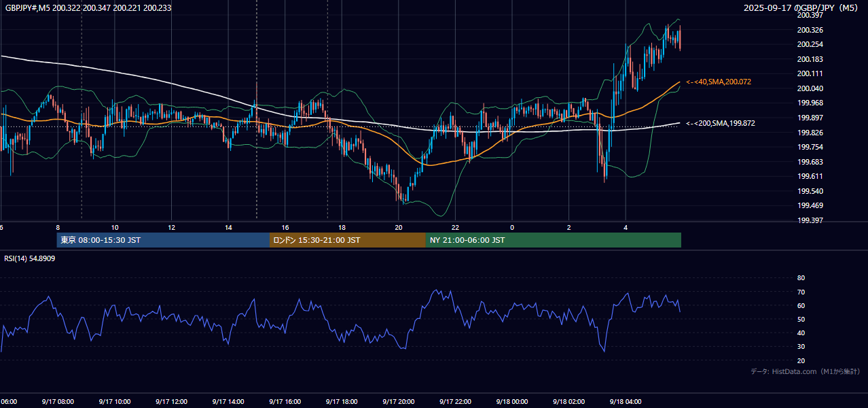
Task: Click RSI scale level 40
Action: tap(801, 333)
